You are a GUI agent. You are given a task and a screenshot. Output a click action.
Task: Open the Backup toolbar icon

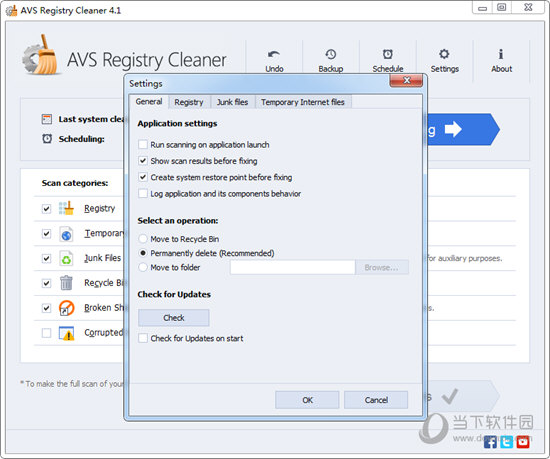[x=330, y=54]
